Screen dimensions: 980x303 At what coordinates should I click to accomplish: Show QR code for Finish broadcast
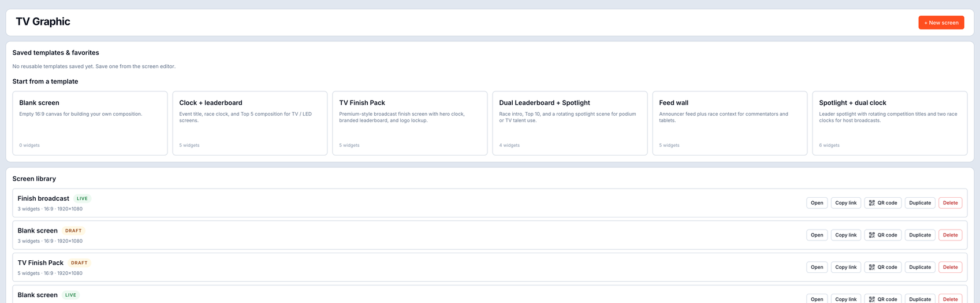click(x=883, y=203)
